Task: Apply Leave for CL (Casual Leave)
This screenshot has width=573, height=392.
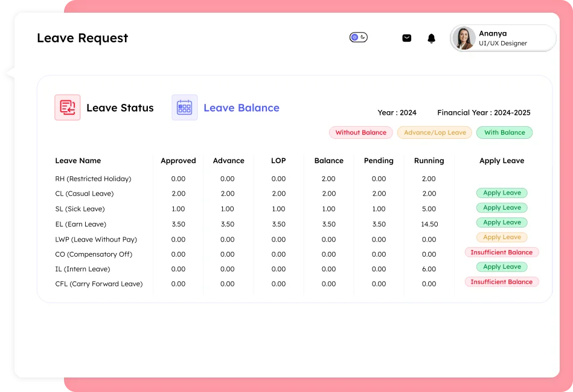Action: (x=502, y=193)
